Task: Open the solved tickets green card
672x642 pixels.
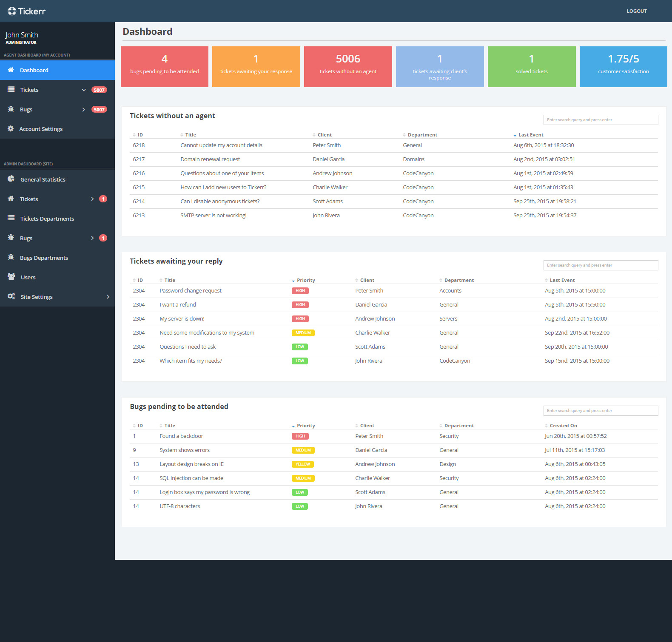Action: [x=532, y=67]
